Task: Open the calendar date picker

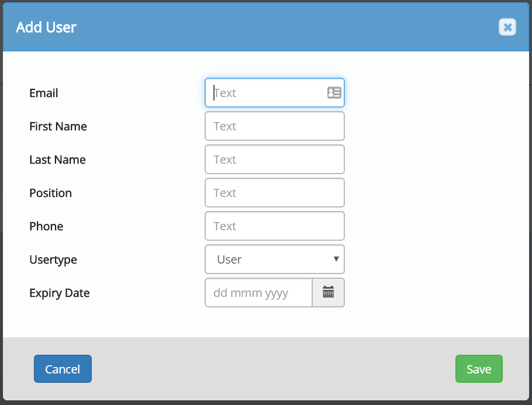Action: 328,292
